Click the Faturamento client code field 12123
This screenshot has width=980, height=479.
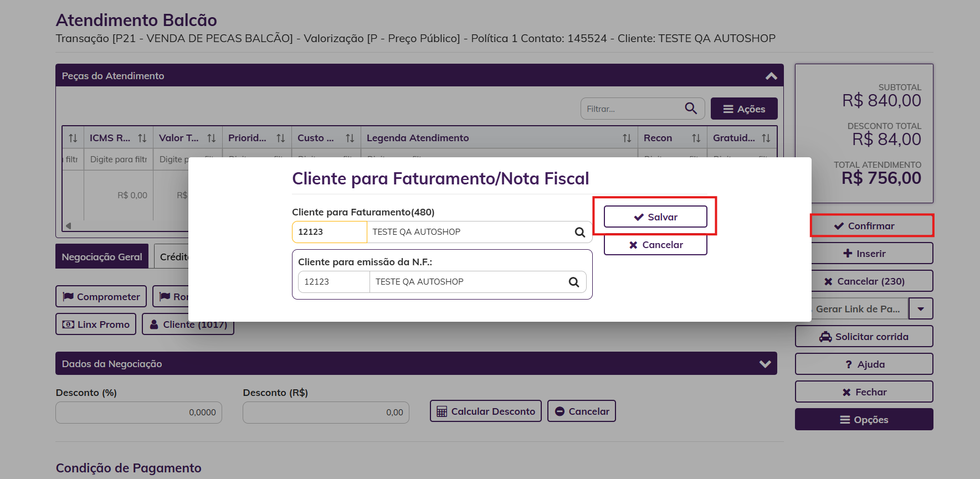(x=330, y=232)
